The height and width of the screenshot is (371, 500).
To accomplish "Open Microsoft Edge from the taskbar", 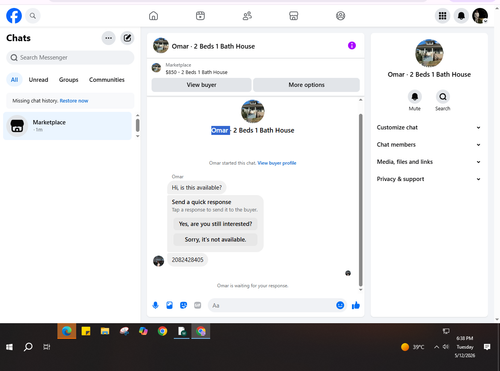I will 67,331.
